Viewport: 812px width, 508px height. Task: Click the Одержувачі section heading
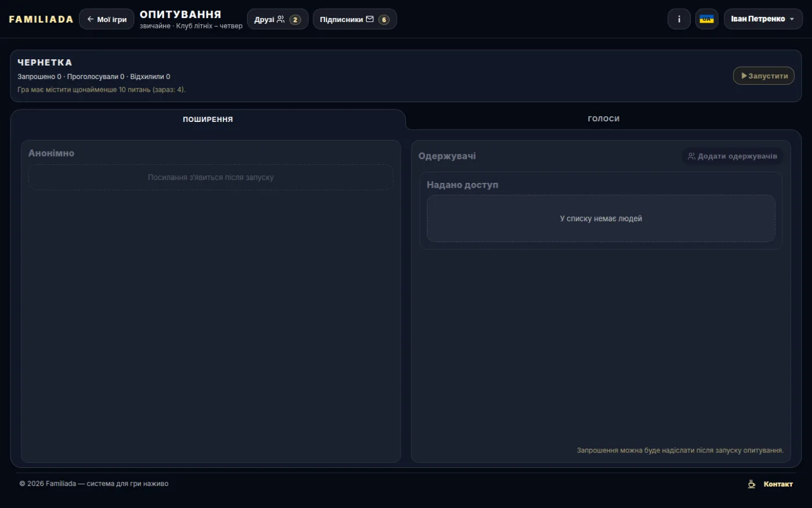[x=447, y=156]
